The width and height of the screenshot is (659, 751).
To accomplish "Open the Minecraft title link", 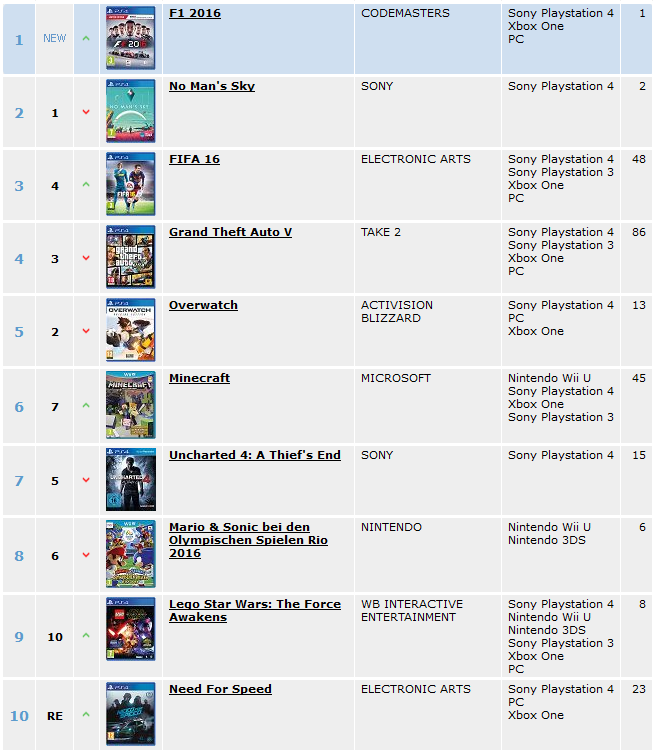I will click(199, 378).
